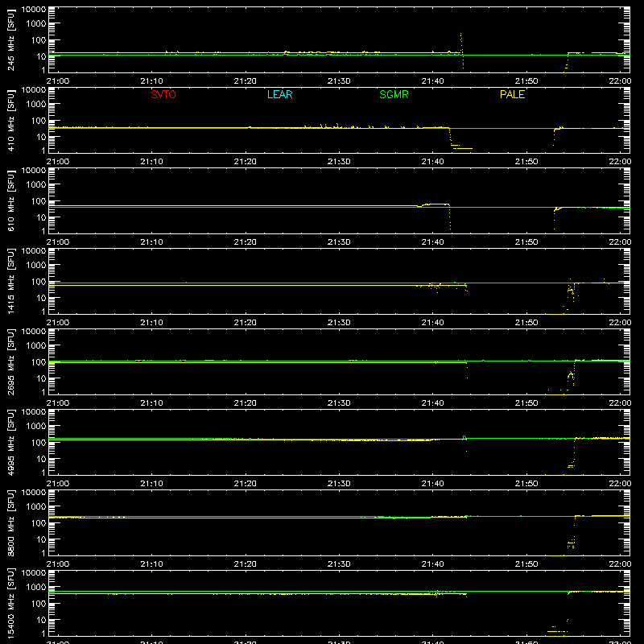644x644 pixels.
Task: Select the 15400 MHz [SFU] axis label
Action: tap(11, 603)
